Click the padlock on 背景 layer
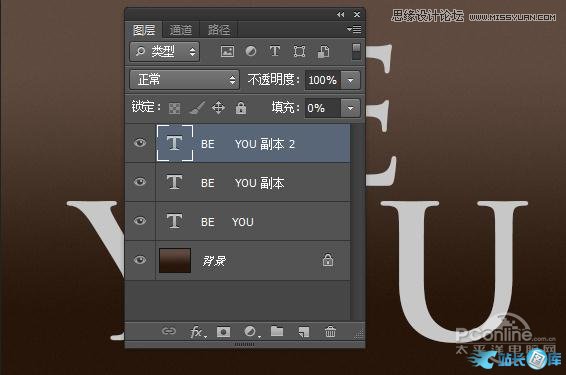Screen dimensions: 566x375 click(328, 260)
